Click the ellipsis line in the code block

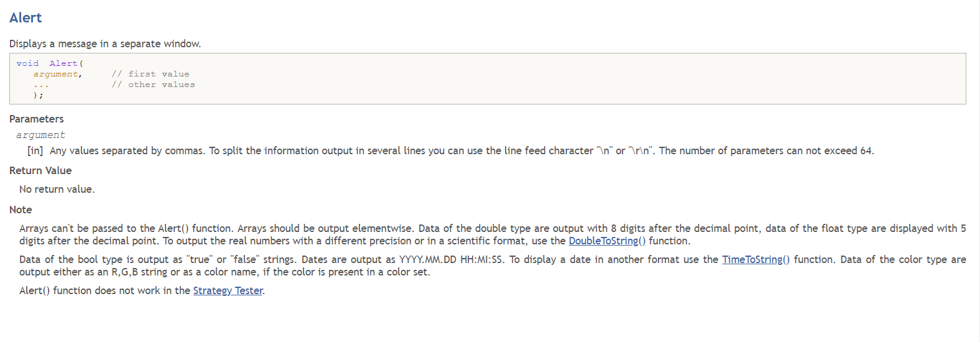pos(41,85)
